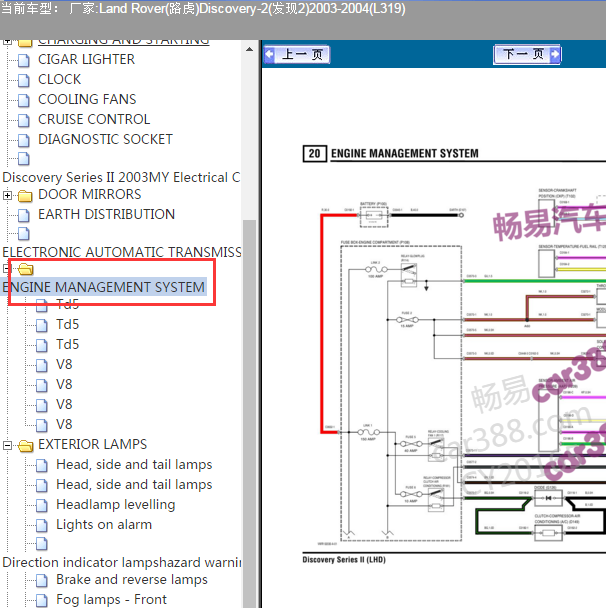Click the page icon beside Headlamp levelling
This screenshot has width=606, height=608.
pyautogui.click(x=42, y=506)
